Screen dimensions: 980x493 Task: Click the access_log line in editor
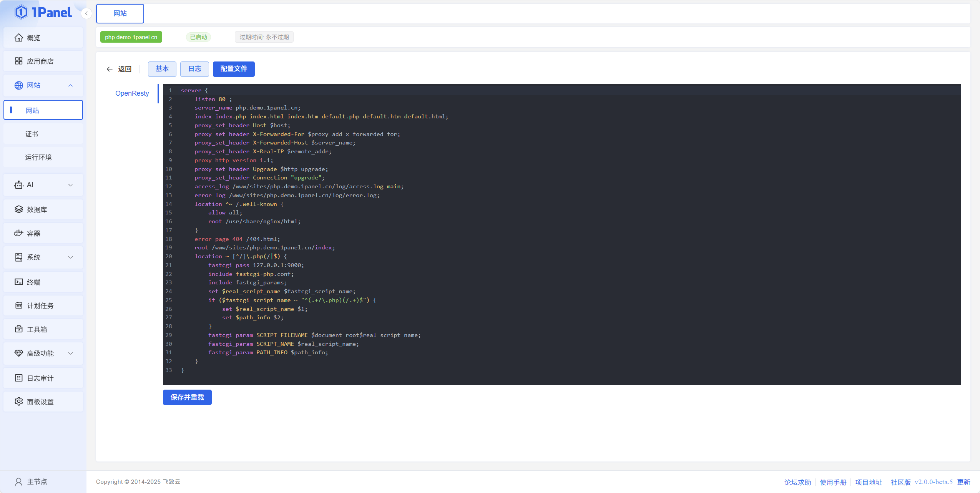[299, 186]
